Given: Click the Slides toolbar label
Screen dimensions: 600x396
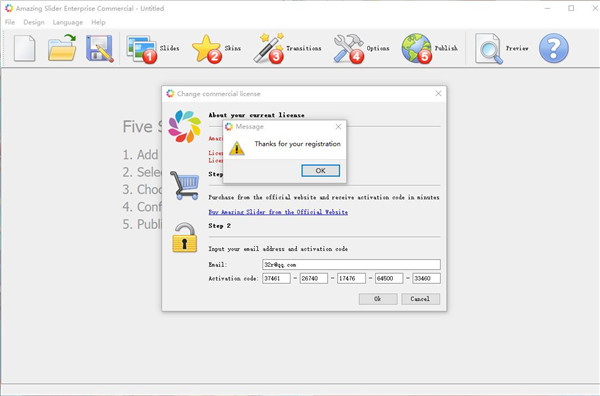Looking at the screenshot, I should click(x=170, y=48).
